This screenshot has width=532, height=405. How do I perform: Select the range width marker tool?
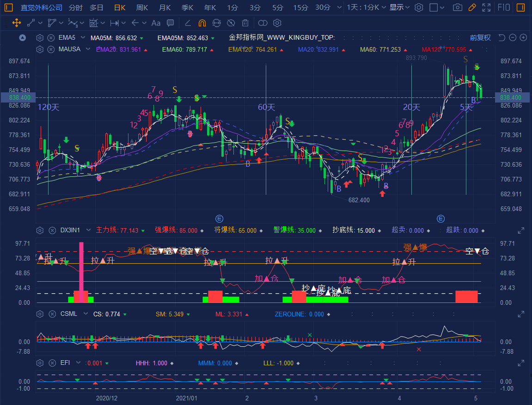pos(114,23)
